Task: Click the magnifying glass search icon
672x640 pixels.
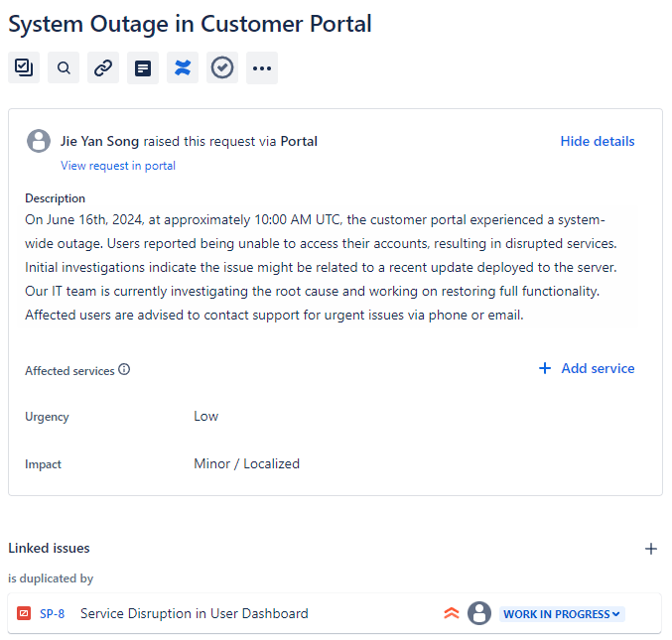Action: pyautogui.click(x=64, y=67)
